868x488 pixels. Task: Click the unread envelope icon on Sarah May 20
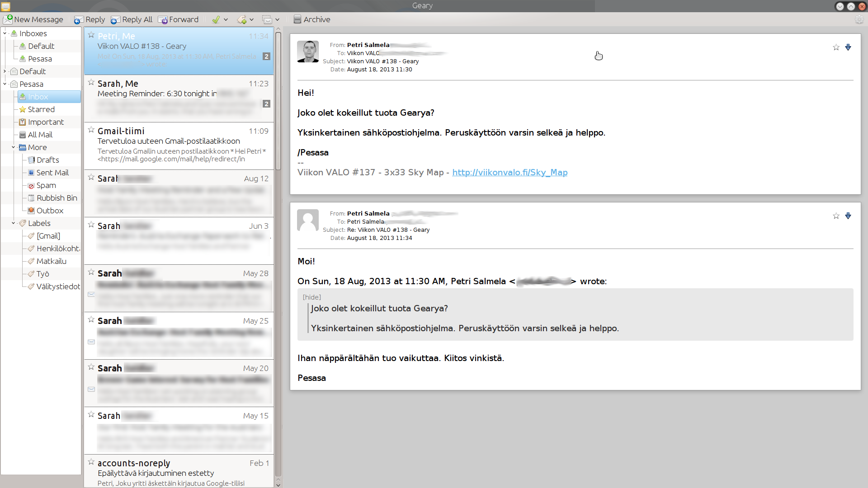point(91,389)
